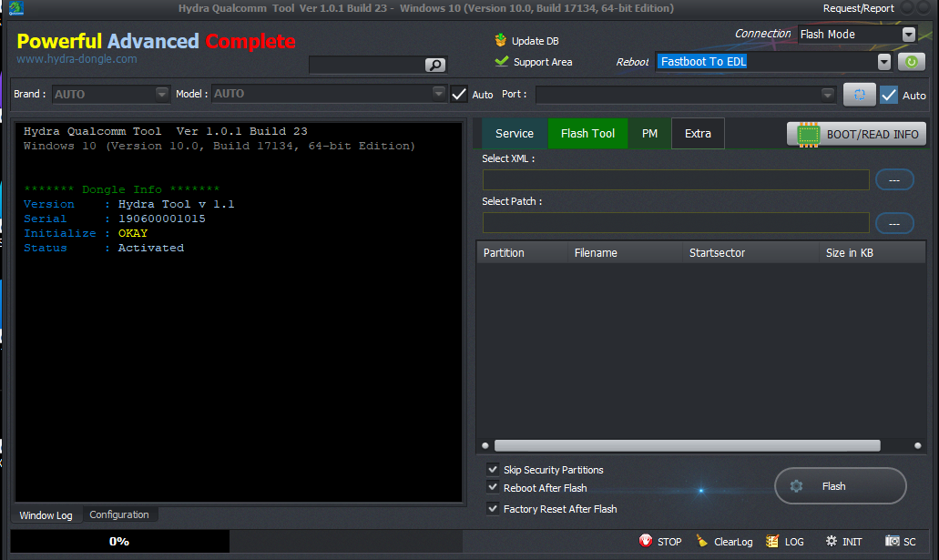Click the Filename column header
939x560 pixels.
(x=625, y=253)
